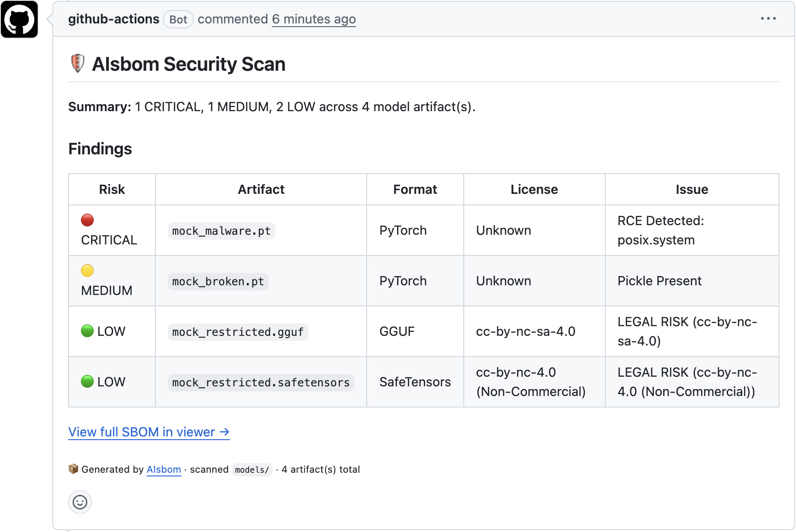Click the Format column header
Viewport: 796px width, 532px height.
pos(415,189)
